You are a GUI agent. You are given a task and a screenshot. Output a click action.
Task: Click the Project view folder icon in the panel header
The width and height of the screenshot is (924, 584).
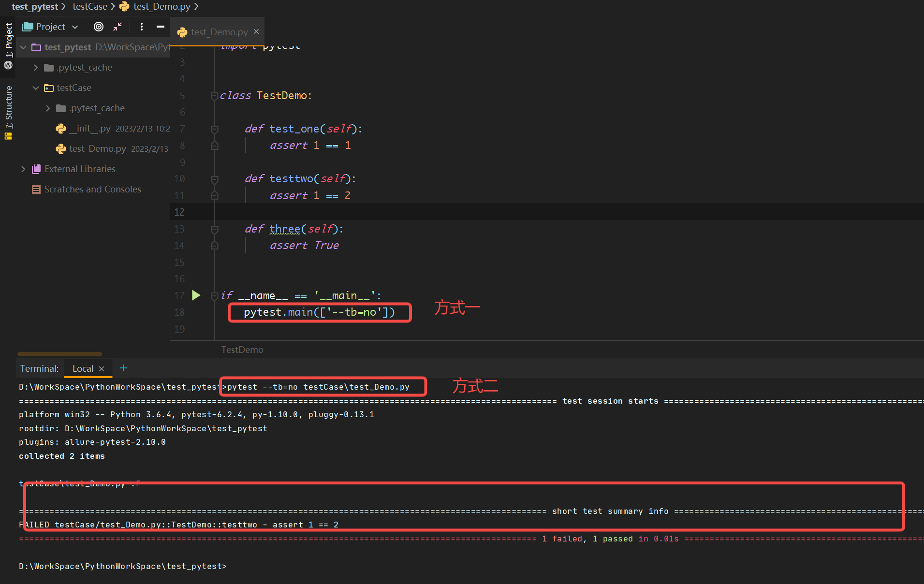28,27
